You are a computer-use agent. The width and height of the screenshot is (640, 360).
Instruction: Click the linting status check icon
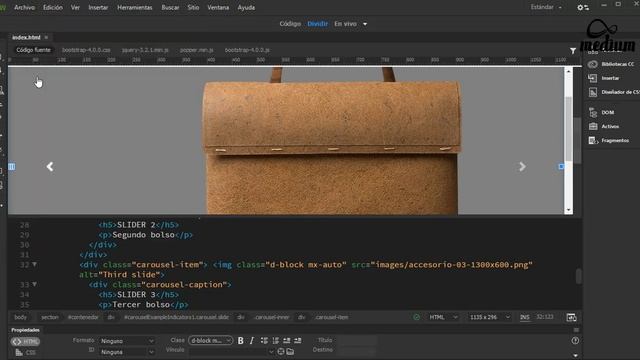416,317
